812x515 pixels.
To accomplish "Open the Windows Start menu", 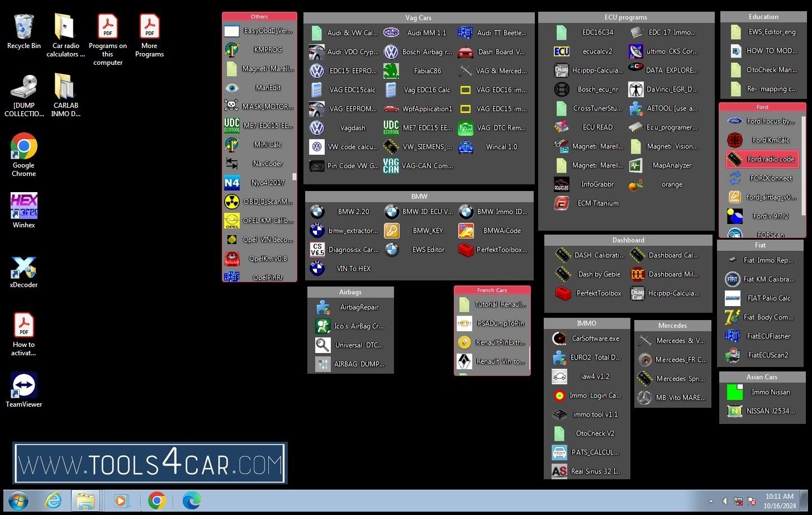I will pos(18,500).
